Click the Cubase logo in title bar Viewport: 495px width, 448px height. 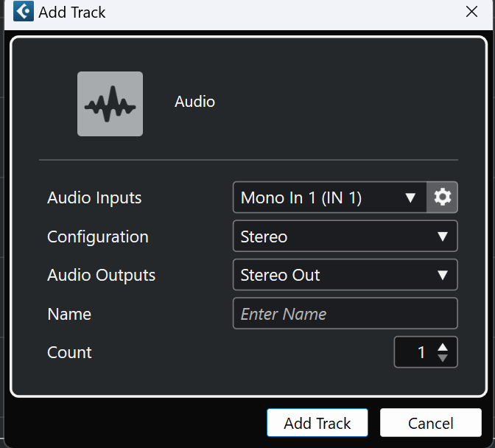coord(24,12)
